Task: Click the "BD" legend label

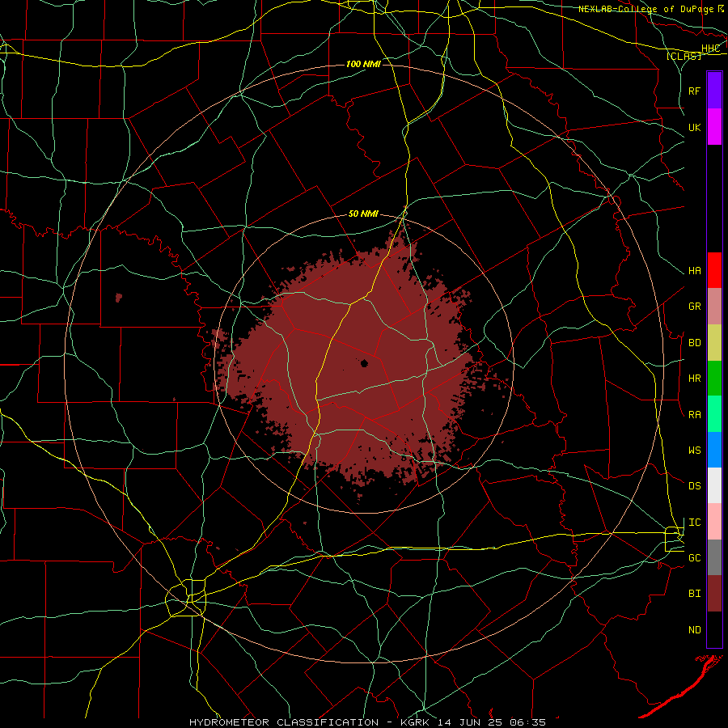Action: click(x=694, y=343)
